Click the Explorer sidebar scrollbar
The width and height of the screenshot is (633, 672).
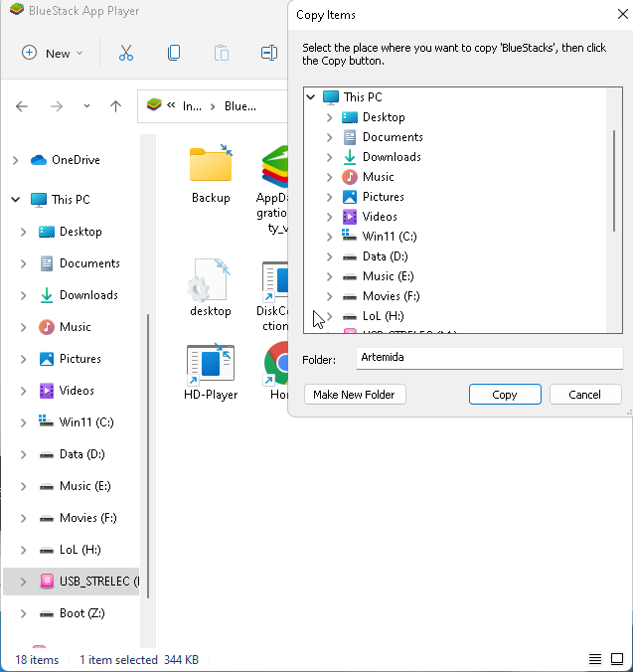148,455
